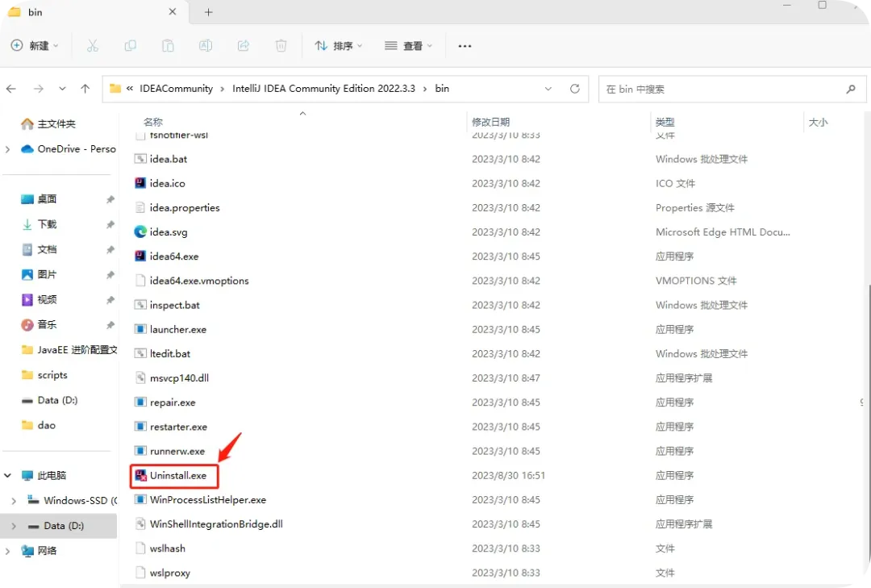Select the idea.svg Edge icon
Viewport: 871px width, 588px height.
click(x=140, y=231)
